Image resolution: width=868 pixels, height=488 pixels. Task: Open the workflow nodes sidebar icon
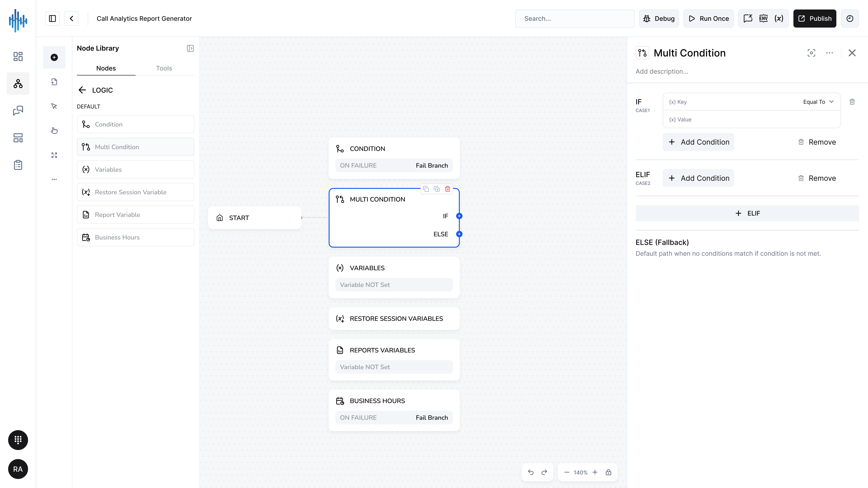[18, 84]
